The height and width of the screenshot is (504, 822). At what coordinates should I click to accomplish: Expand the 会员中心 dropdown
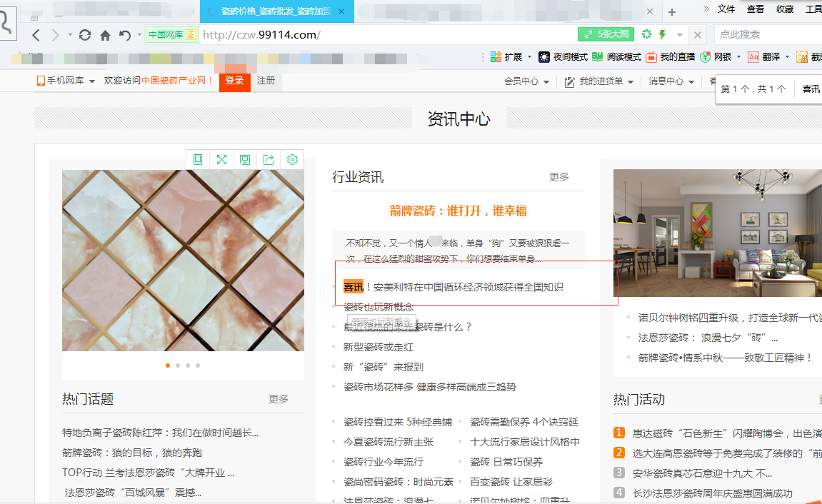(546, 81)
